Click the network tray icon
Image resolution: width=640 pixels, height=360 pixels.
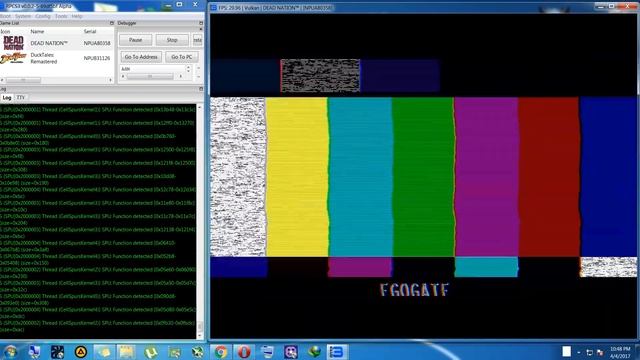tap(589, 352)
